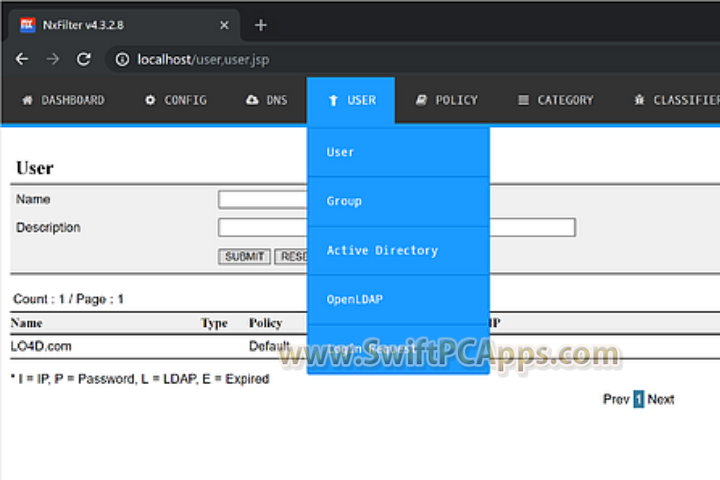
Task: Click the legend text about IP, Password, LDAP
Action: (140, 379)
